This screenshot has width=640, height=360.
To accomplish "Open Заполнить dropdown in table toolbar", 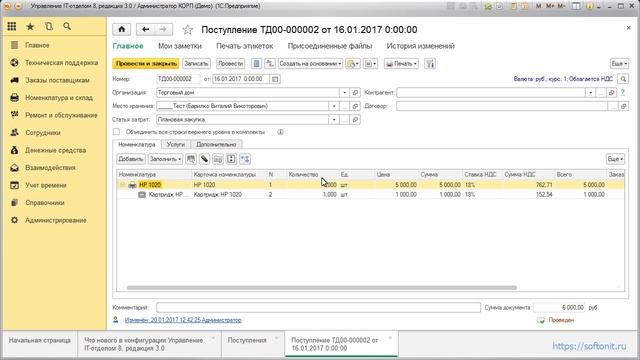I will click(165, 159).
